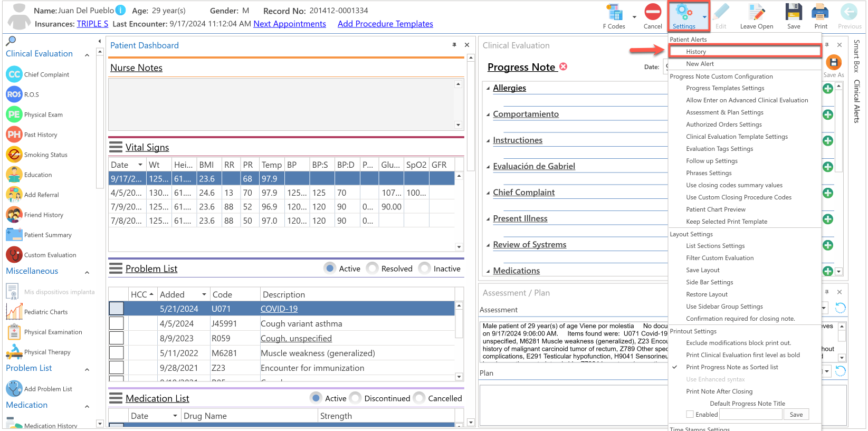Viewport: 868px width, 431px height.
Task: Open the Next Appointments link
Action: [x=290, y=24]
